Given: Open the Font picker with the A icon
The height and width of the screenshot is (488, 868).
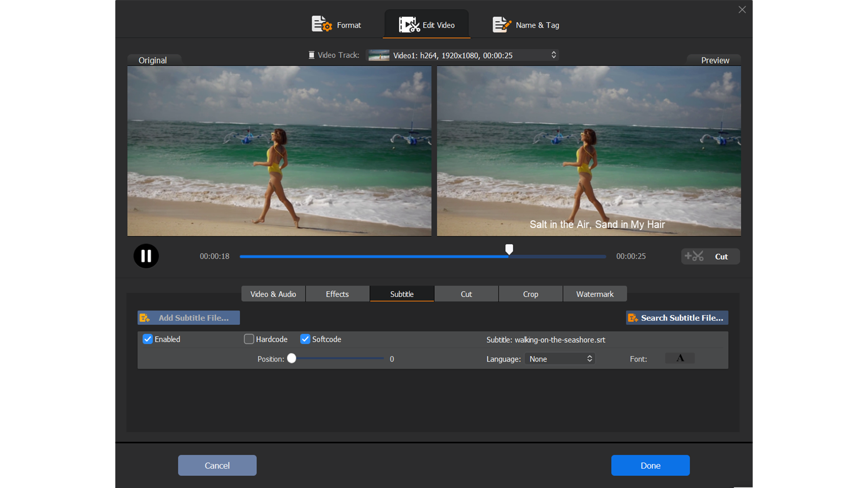Looking at the screenshot, I should (x=679, y=358).
